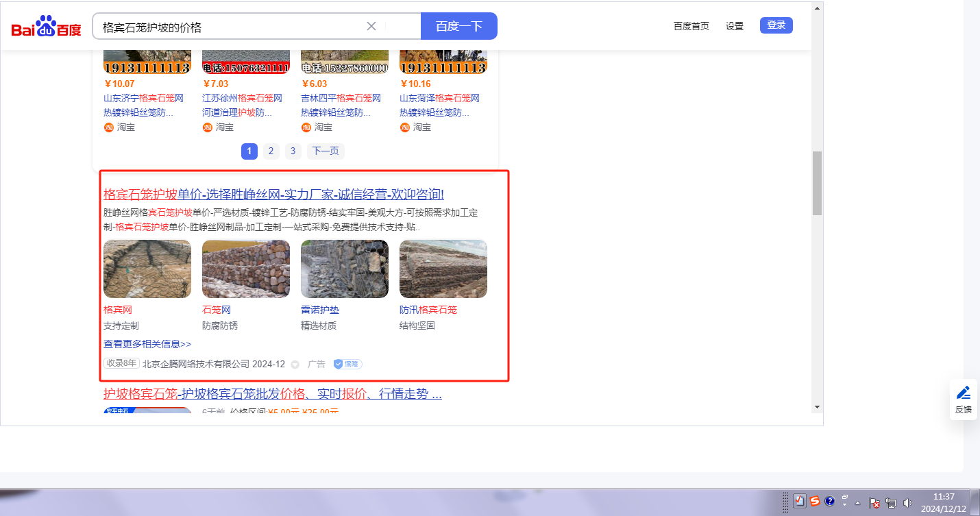Open the Action Center flag icon
This screenshot has height=516, width=980.
click(874, 503)
